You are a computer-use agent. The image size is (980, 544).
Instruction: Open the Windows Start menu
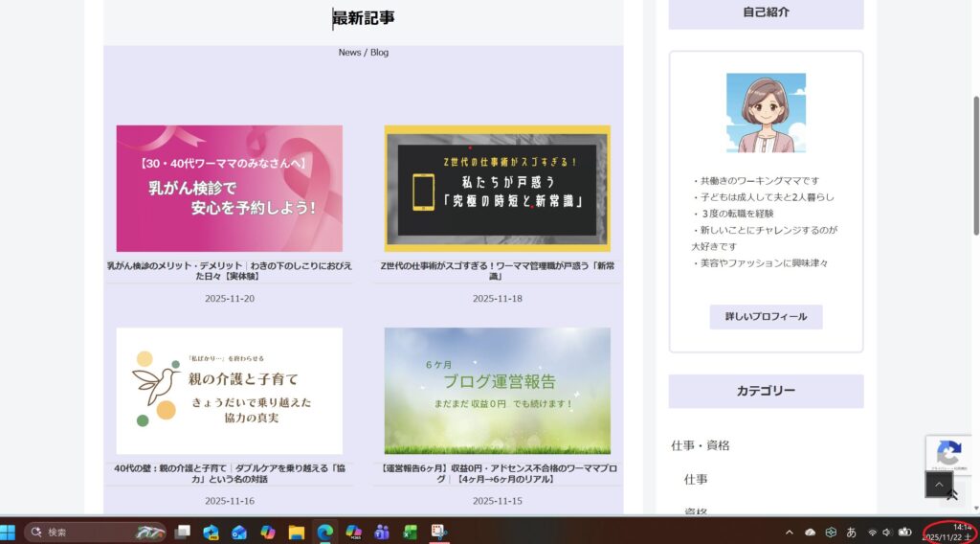point(9,532)
